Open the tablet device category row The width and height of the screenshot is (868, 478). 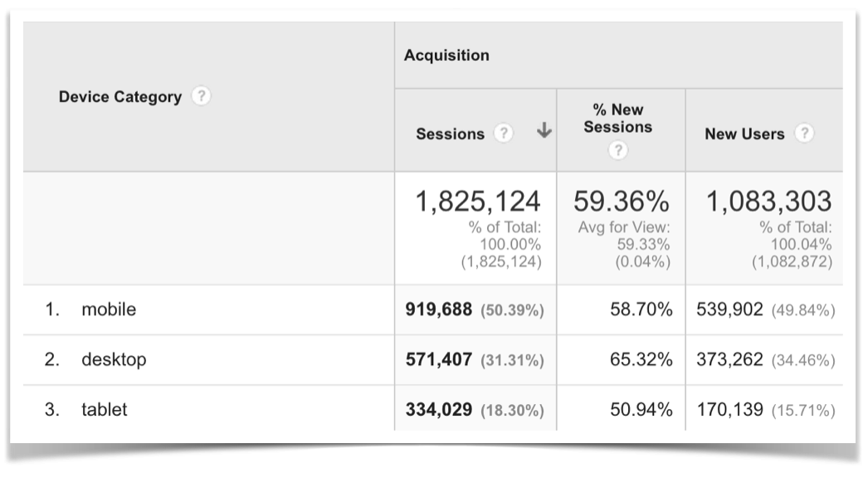pyautogui.click(x=105, y=410)
